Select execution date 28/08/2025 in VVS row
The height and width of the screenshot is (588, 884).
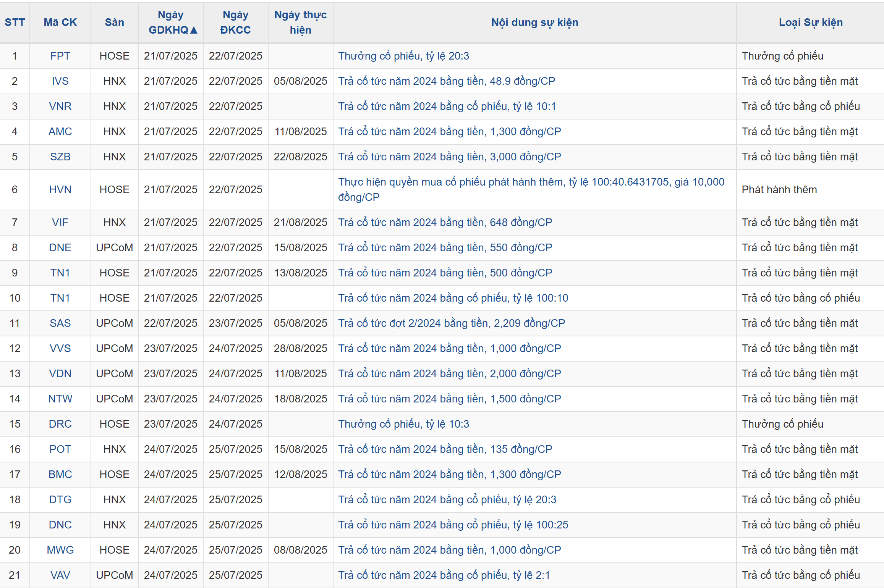(300, 348)
